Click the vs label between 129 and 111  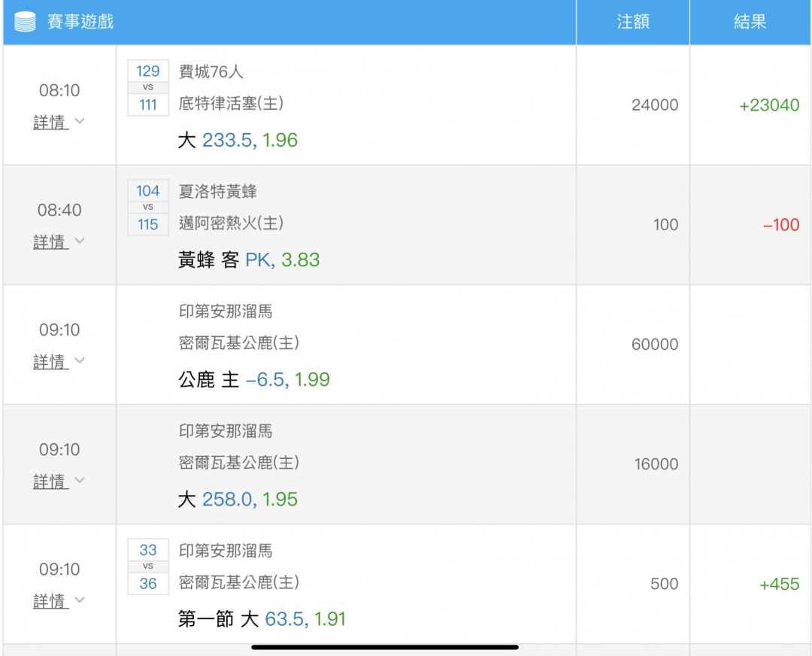[x=148, y=87]
